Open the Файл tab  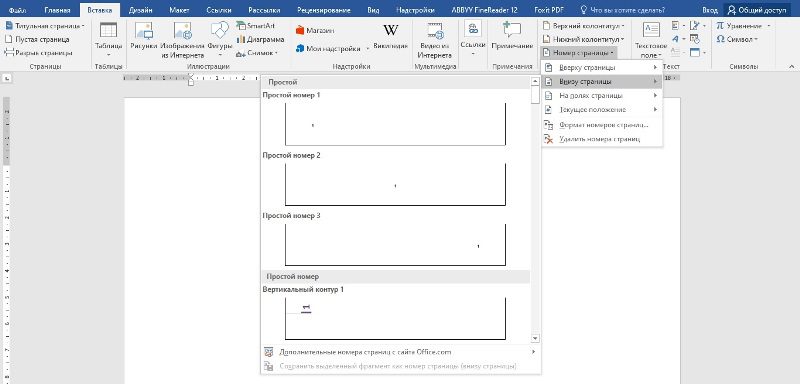pyautogui.click(x=18, y=10)
